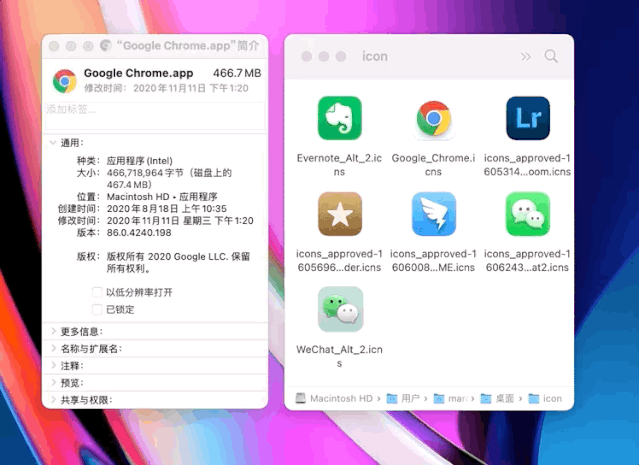Select the Lightroom Lr icns icon
The width and height of the screenshot is (639, 465).
click(528, 118)
